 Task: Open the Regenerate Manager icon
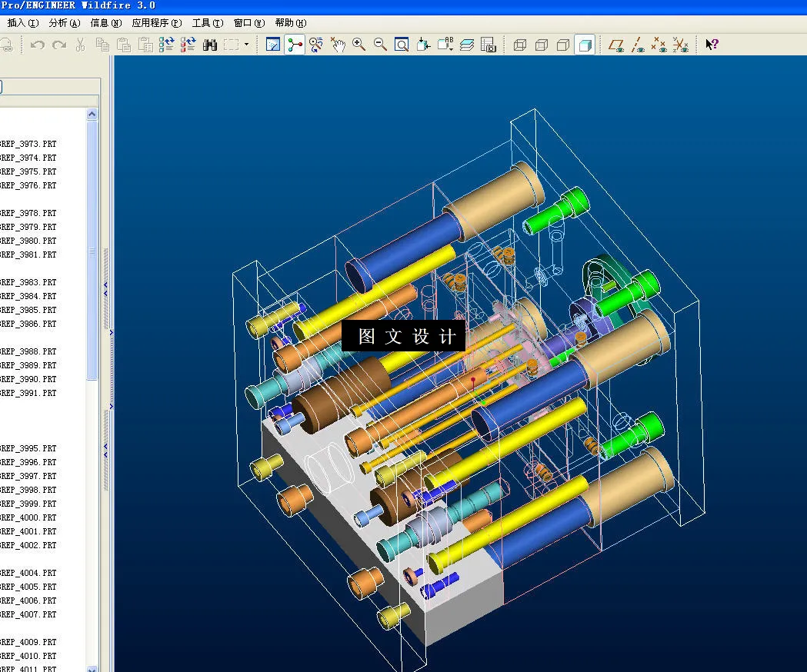click(188, 45)
